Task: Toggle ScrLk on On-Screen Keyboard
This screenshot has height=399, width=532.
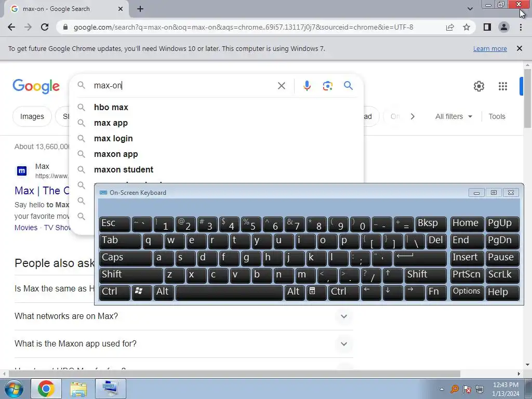Action: (x=502, y=275)
